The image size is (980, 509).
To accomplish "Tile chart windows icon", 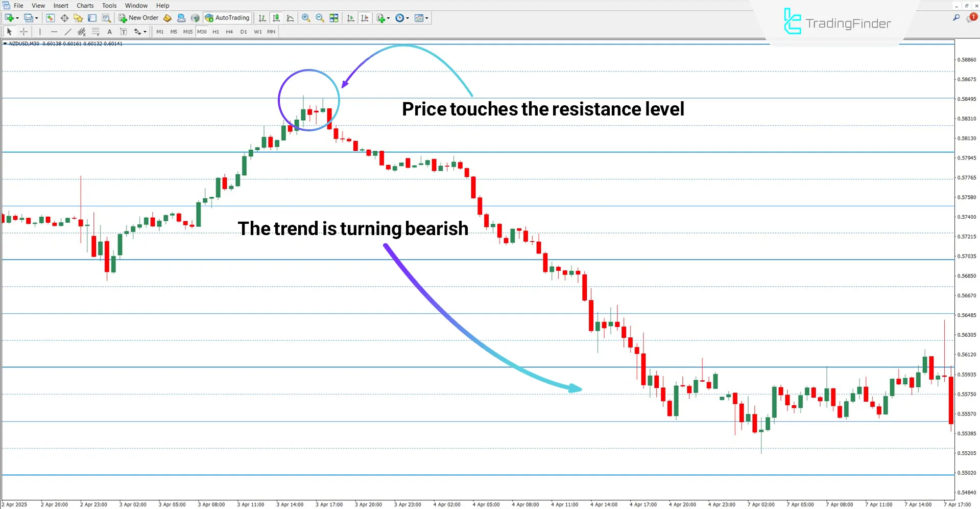I will pyautogui.click(x=334, y=18).
